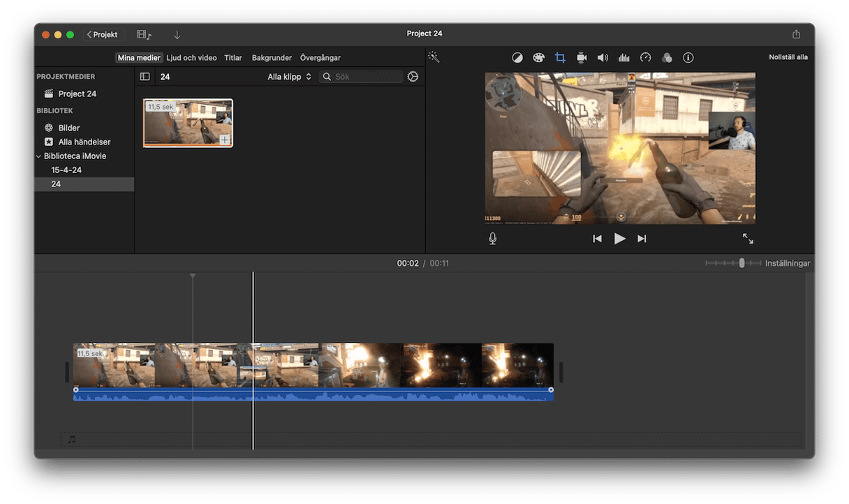
Task: Click the BIBLIOTEK section header
Action: coord(55,111)
